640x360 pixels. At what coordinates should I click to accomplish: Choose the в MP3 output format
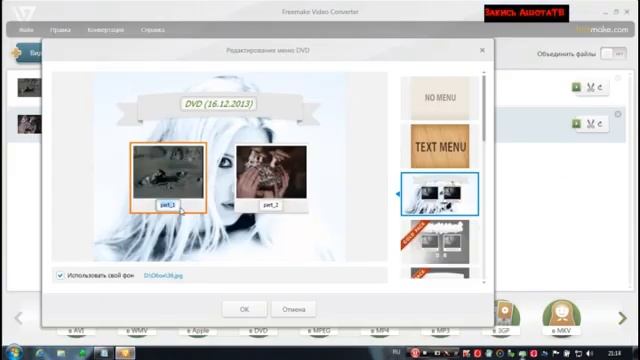click(440, 331)
